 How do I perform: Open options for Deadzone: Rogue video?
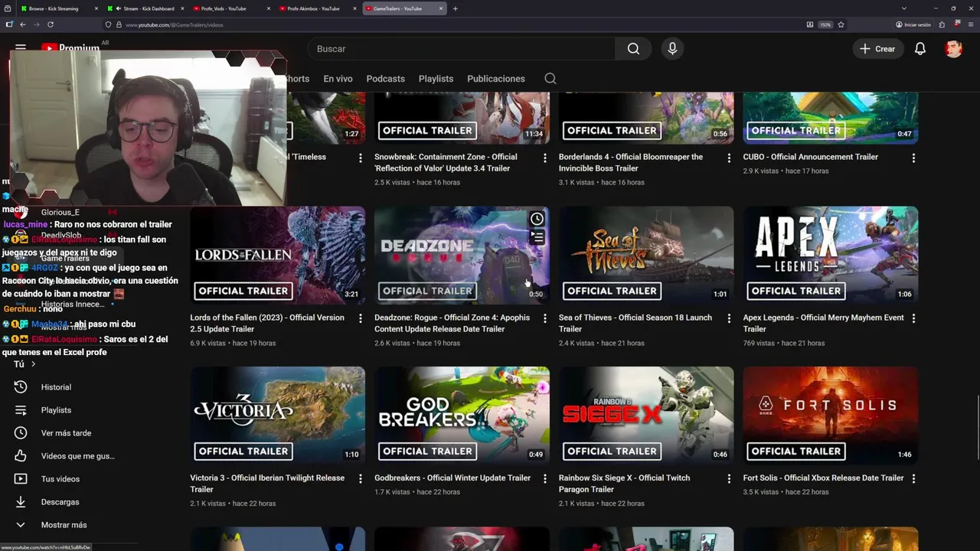(545, 318)
